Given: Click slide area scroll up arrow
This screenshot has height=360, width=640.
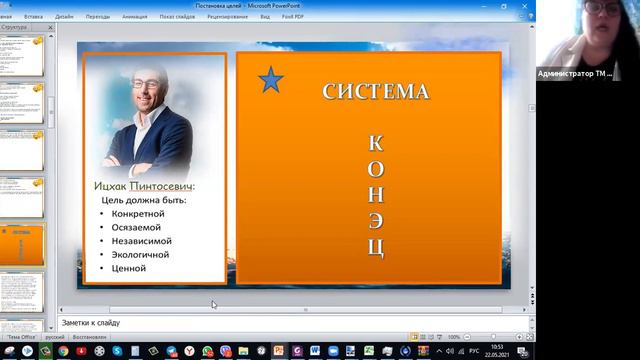Looking at the screenshot, I should [532, 27].
